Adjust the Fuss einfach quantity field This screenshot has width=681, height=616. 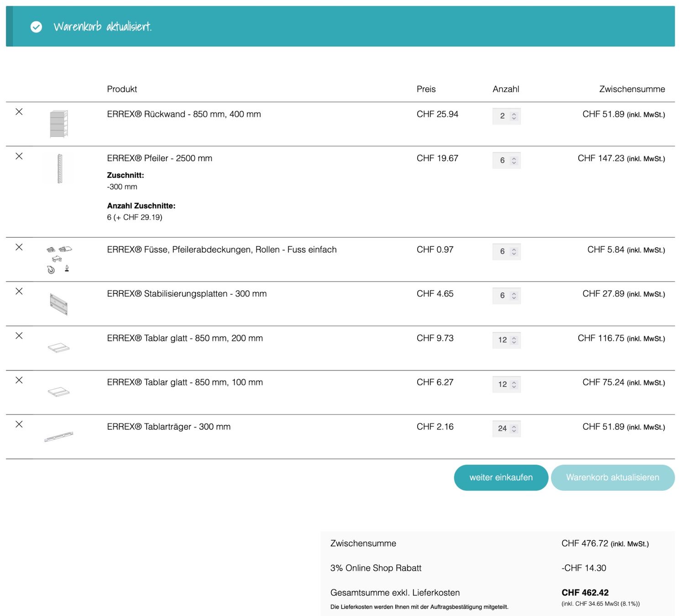point(507,251)
